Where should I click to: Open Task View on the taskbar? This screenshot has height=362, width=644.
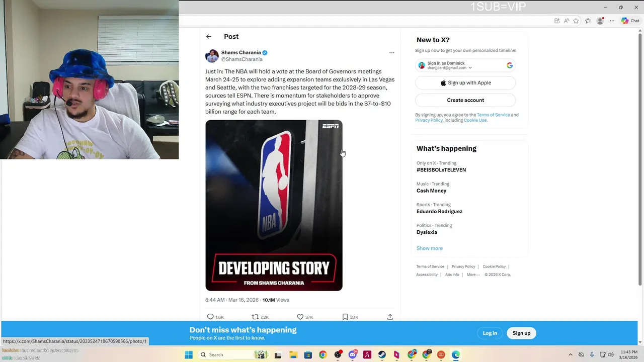pyautogui.click(x=277, y=355)
